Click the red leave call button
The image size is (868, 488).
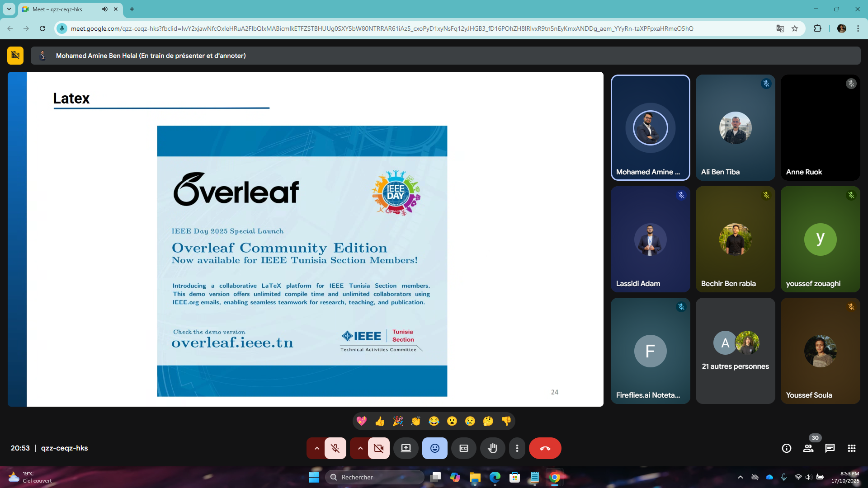pos(545,448)
